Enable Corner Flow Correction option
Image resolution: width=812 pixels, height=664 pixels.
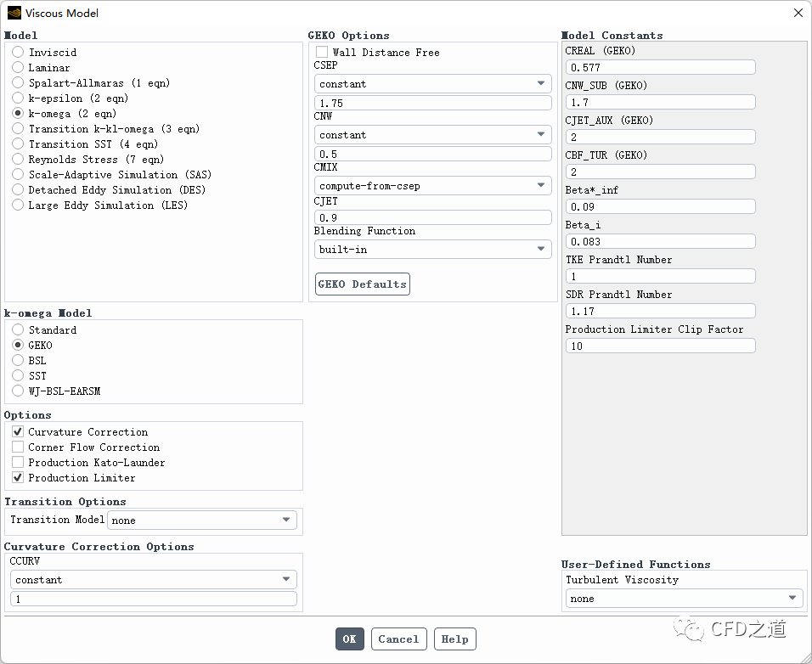point(18,447)
